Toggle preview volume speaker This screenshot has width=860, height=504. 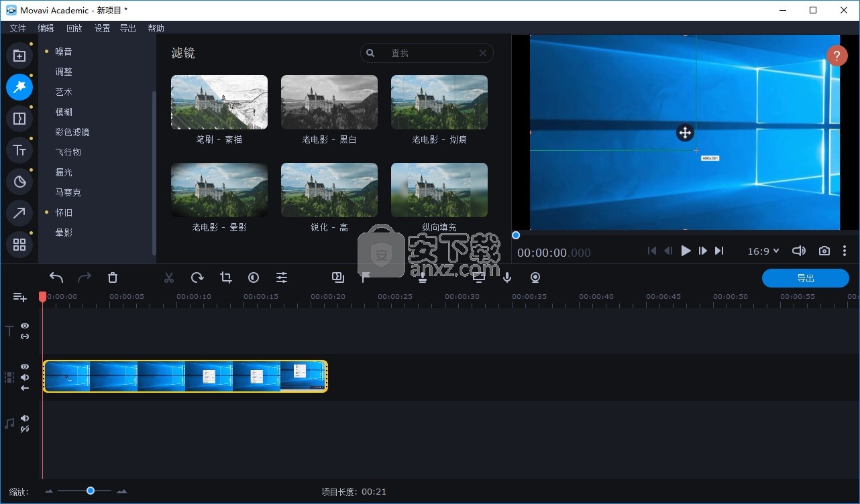(x=798, y=251)
